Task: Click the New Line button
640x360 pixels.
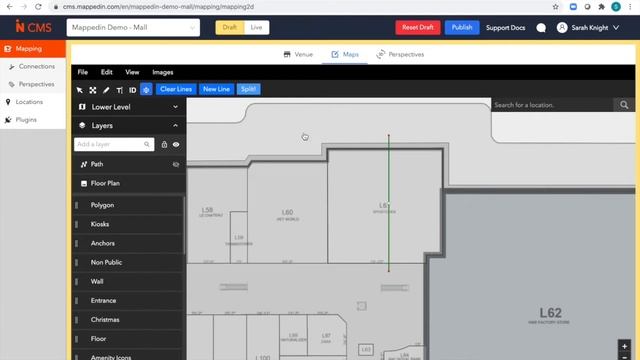Action: 216,89
